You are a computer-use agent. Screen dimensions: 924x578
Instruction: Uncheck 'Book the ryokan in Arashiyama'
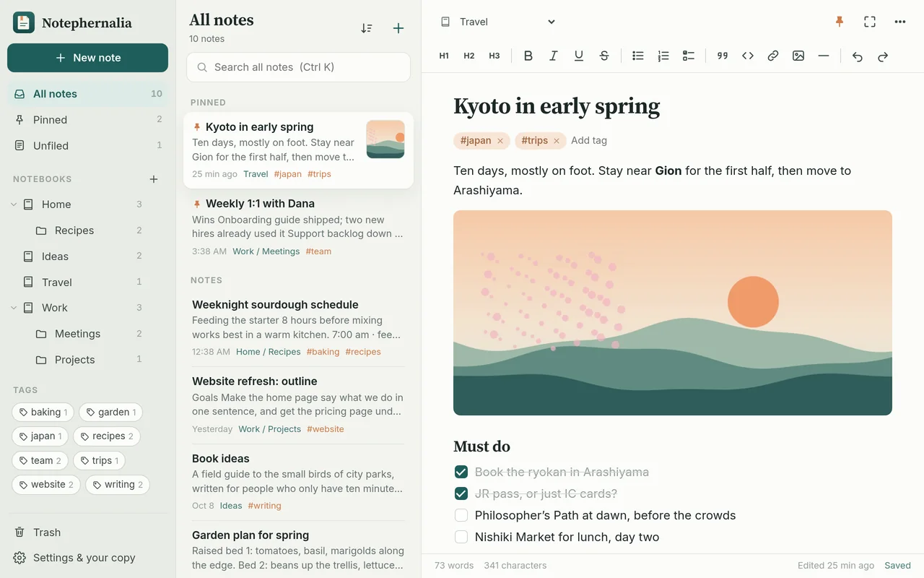point(461,472)
